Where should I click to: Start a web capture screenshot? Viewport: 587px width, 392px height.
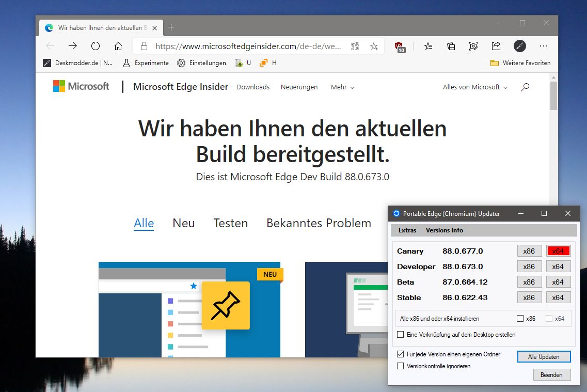pos(473,46)
